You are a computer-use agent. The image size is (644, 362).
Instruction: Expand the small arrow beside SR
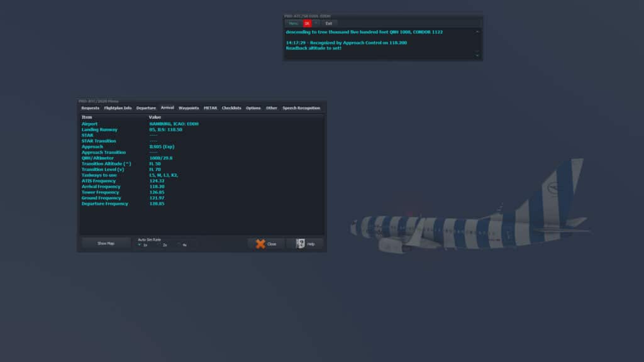click(x=316, y=23)
